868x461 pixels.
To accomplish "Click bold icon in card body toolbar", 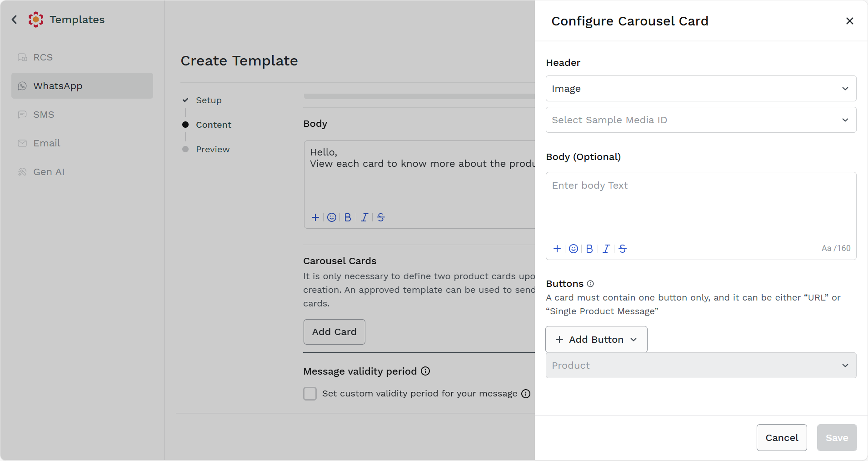I will point(589,249).
